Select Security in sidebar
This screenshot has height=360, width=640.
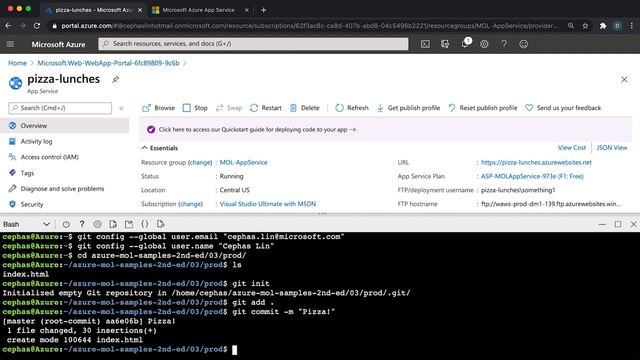[x=64, y=204]
